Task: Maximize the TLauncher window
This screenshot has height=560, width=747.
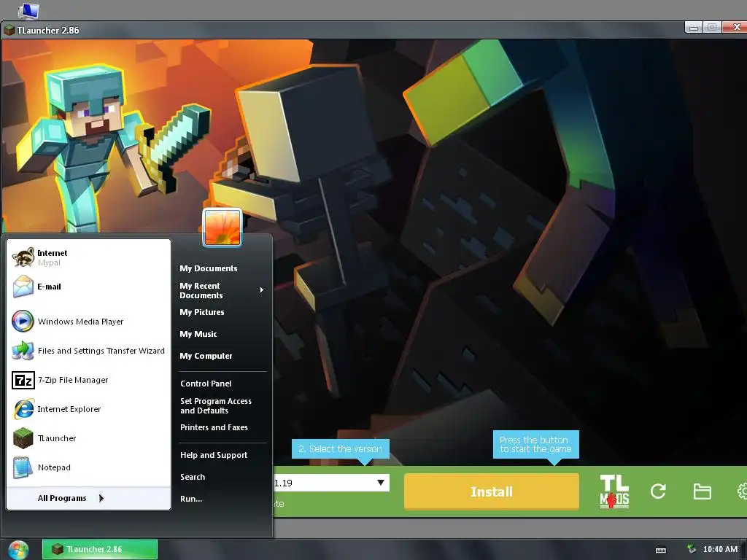Action: 712,28
